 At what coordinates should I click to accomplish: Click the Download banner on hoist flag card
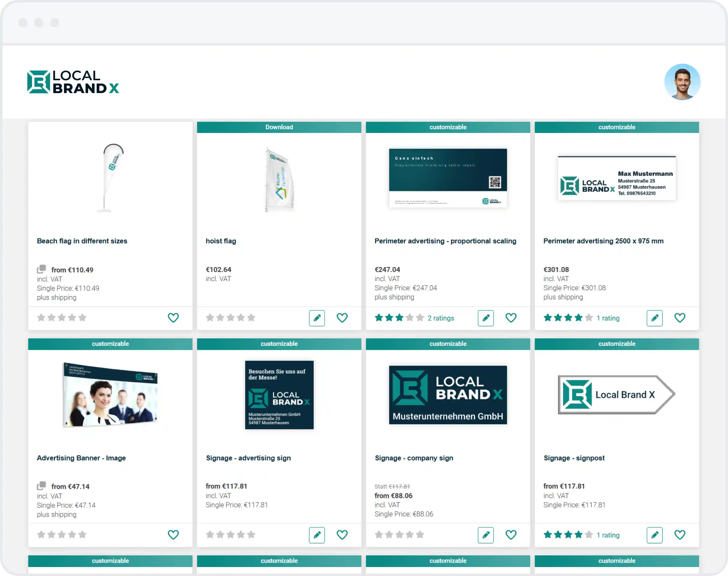tap(279, 127)
